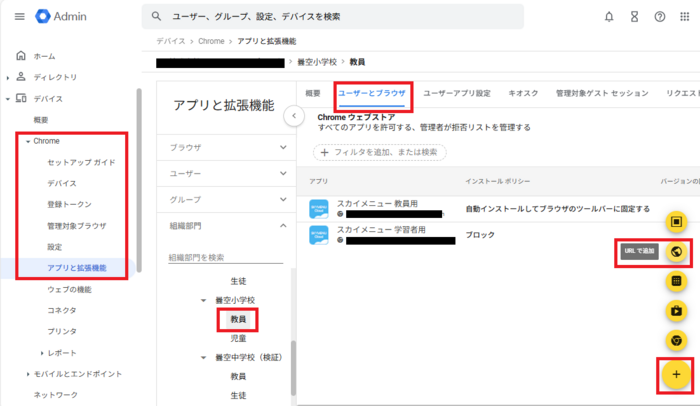Collapse the Chrome tree in sidebar
This screenshot has height=406, width=700.
28,141
